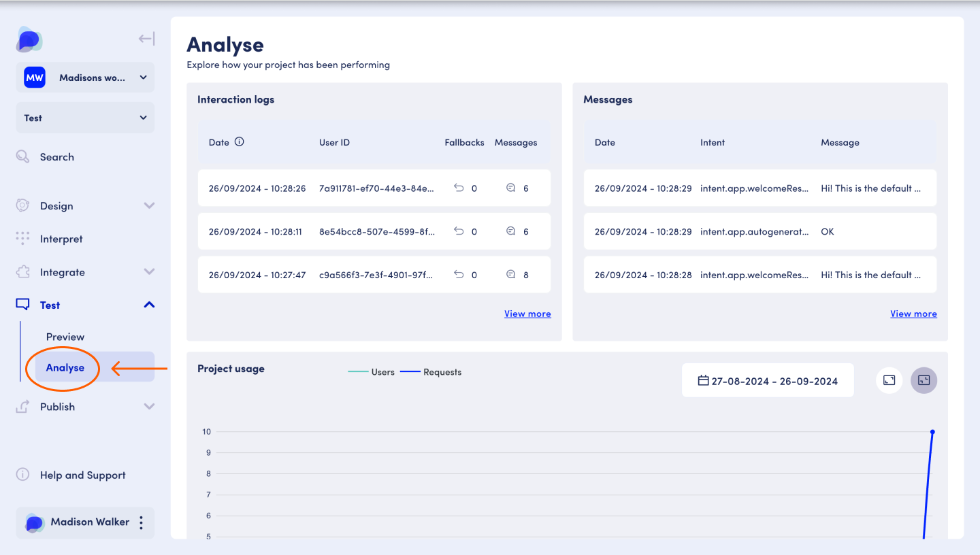Click View more under Messages
The width and height of the screenshot is (980, 555).
[x=913, y=314]
